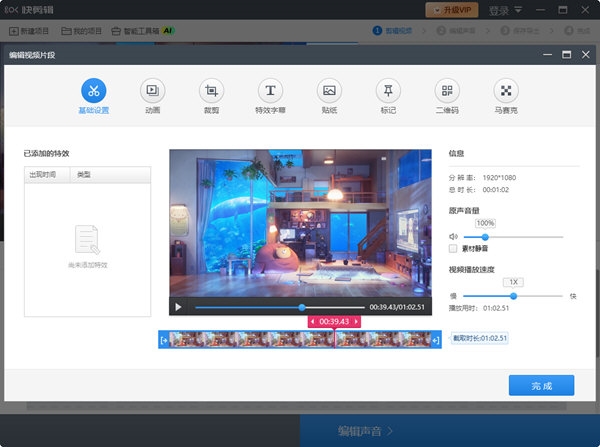This screenshot has height=447, width=600.
Task: Click the 视频播放速度 speed slider handle
Action: (x=514, y=295)
